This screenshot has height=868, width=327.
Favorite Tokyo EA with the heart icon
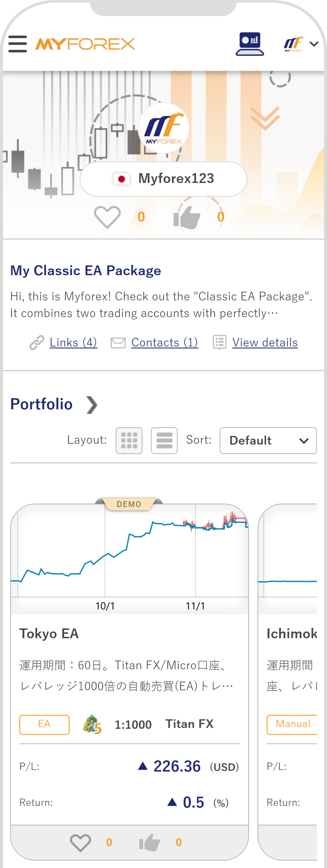(x=80, y=843)
